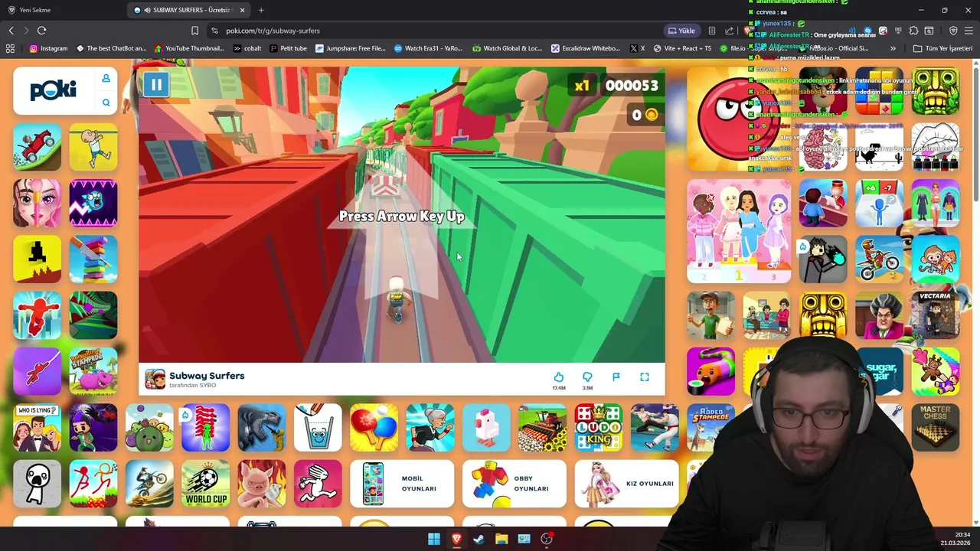The height and width of the screenshot is (551, 980).
Task: Open Vectaria game thumbnail
Action: pyautogui.click(x=936, y=315)
